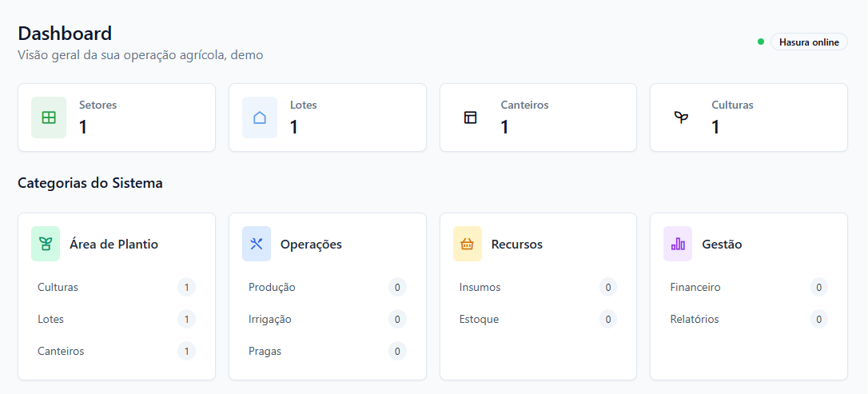Click the count badge beside Insumos

point(607,287)
